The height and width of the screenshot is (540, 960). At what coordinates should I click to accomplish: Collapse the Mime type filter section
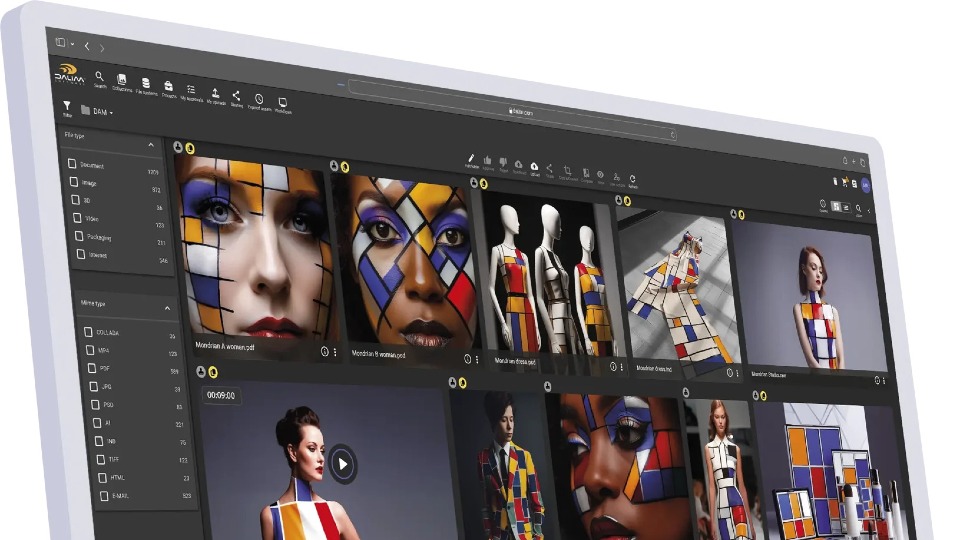click(x=166, y=309)
